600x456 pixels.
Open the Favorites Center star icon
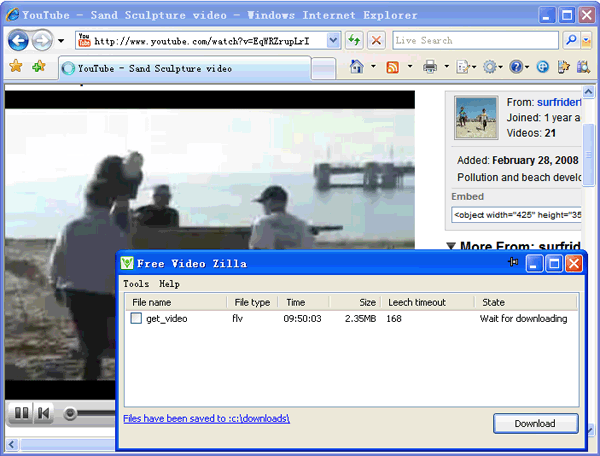(16, 67)
